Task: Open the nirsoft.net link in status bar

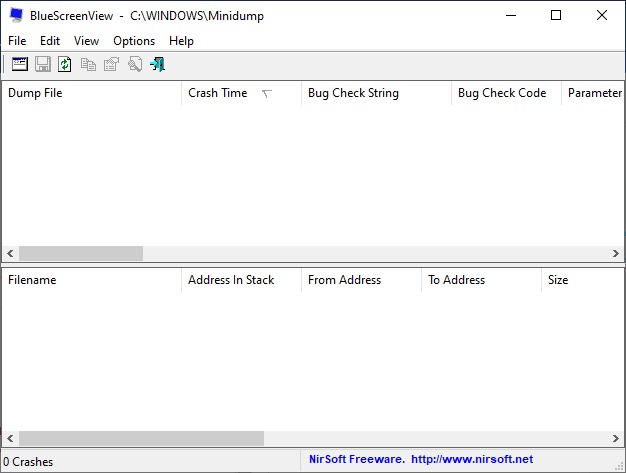Action: pos(470,461)
